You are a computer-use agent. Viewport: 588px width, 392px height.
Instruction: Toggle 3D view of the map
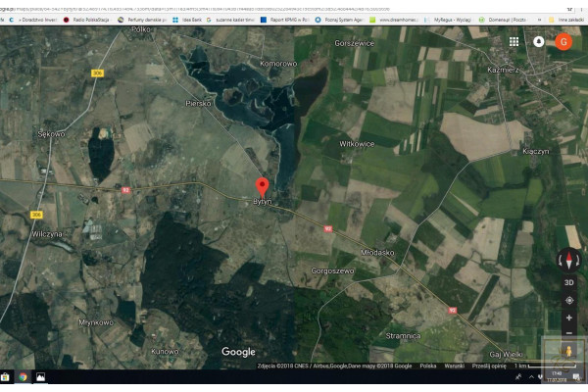(x=568, y=282)
